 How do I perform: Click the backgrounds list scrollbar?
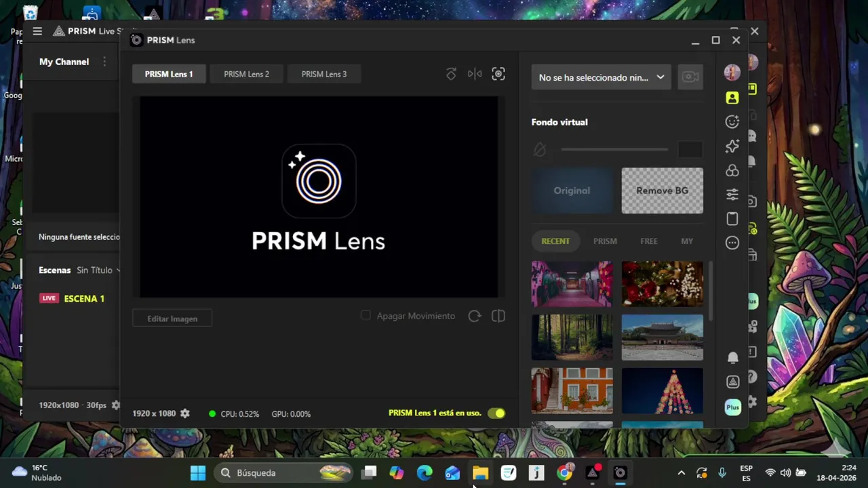tap(710, 291)
